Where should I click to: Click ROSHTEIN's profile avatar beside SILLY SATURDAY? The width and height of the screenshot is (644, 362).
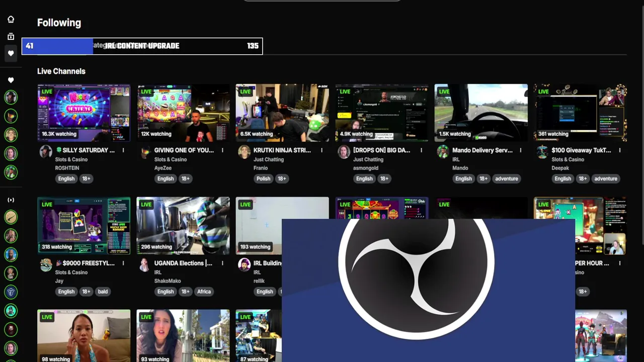[46, 152]
